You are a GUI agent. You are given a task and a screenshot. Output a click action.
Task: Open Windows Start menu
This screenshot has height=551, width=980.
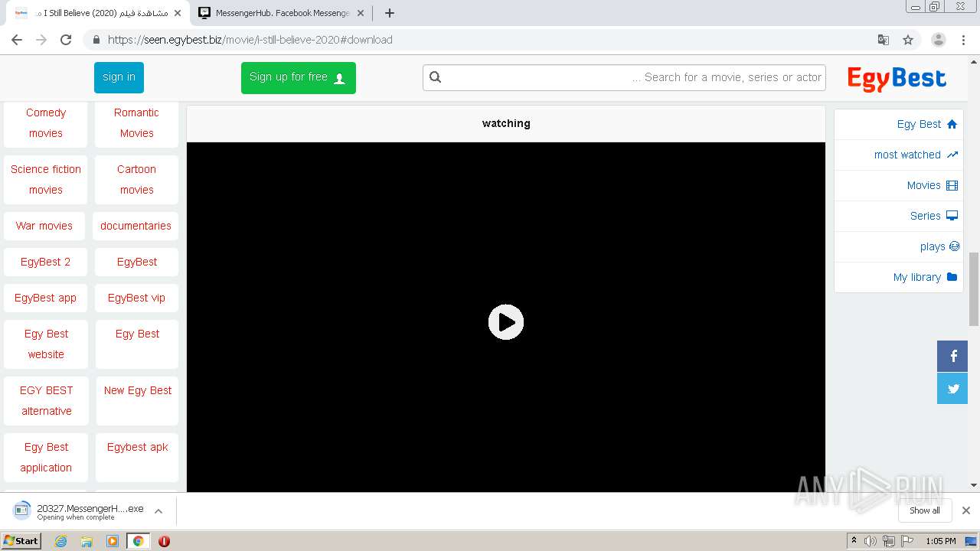[x=21, y=541]
